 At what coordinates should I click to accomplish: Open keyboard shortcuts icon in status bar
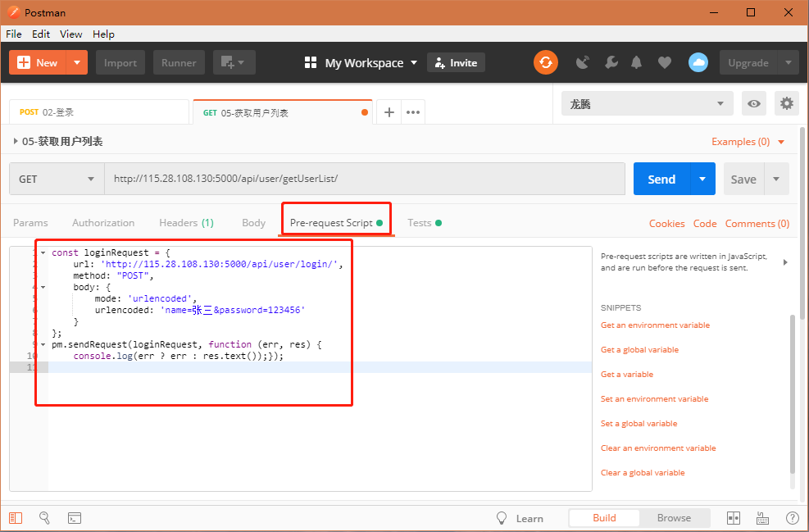762,518
